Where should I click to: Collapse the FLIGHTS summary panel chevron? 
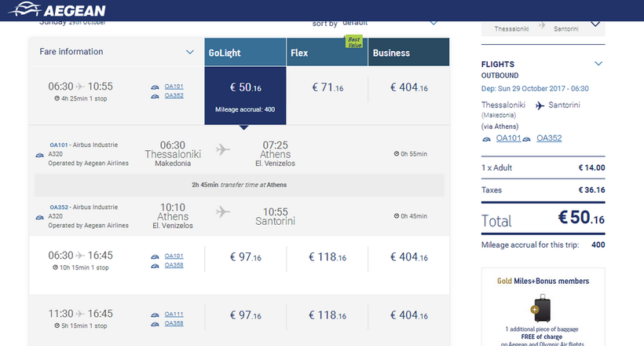click(x=598, y=64)
